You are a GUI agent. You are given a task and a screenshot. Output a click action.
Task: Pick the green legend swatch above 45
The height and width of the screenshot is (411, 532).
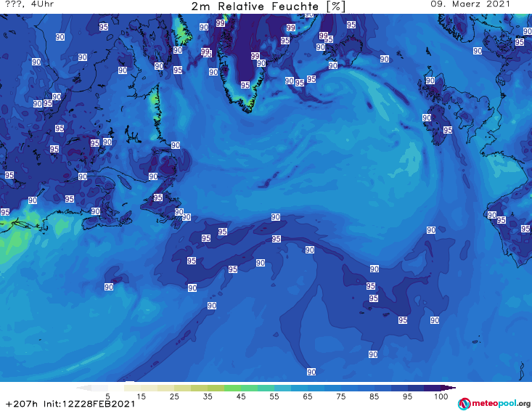[x=232, y=388]
